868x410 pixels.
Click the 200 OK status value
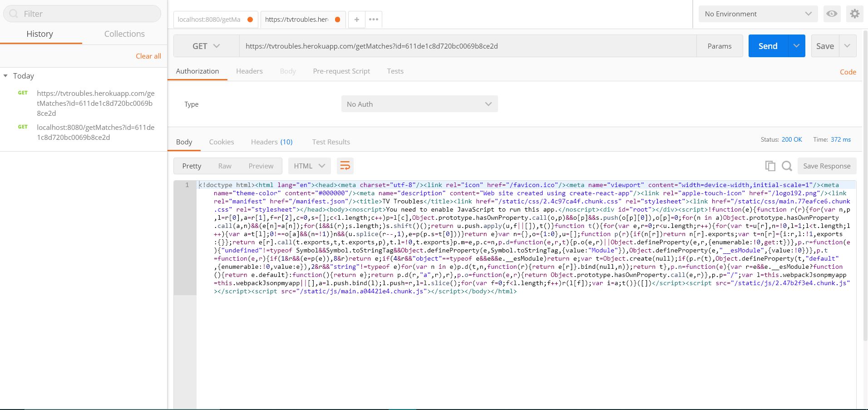pyautogui.click(x=792, y=139)
